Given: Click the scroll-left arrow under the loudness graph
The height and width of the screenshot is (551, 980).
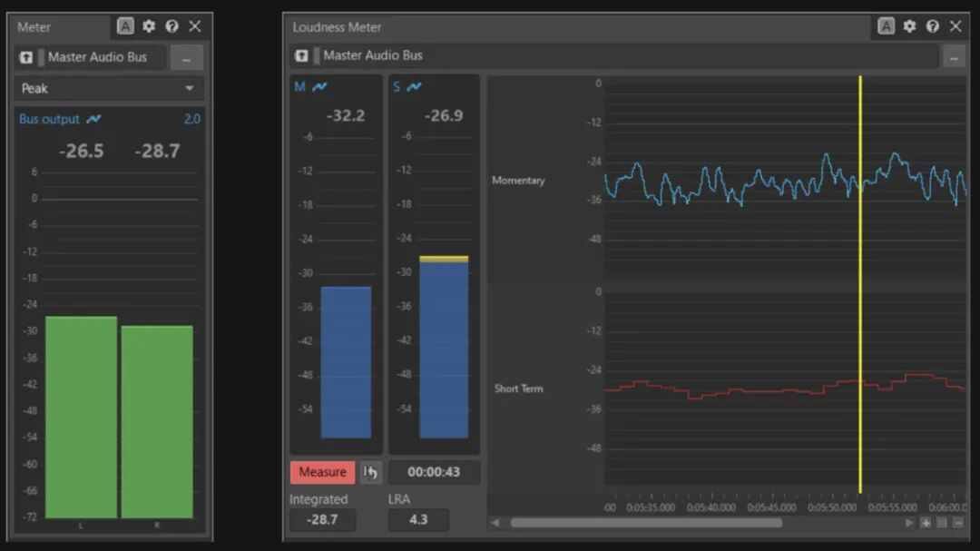Looking at the screenshot, I should [x=495, y=523].
